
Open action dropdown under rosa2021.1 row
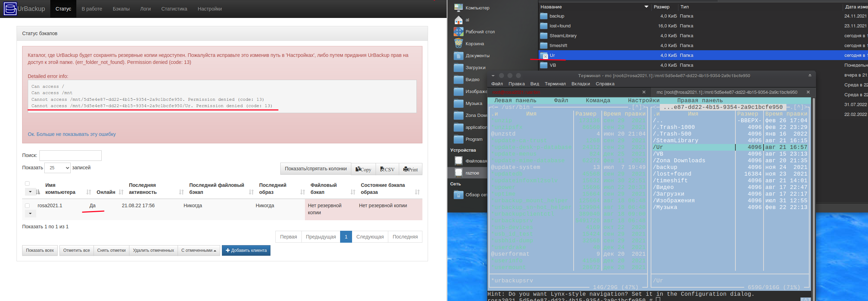[30, 214]
